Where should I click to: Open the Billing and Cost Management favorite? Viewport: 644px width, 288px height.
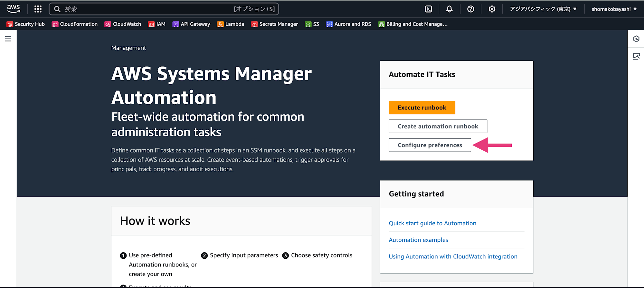pos(413,24)
